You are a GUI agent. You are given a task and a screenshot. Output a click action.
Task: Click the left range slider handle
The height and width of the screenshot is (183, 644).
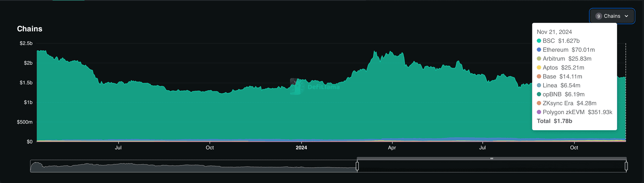click(x=357, y=166)
